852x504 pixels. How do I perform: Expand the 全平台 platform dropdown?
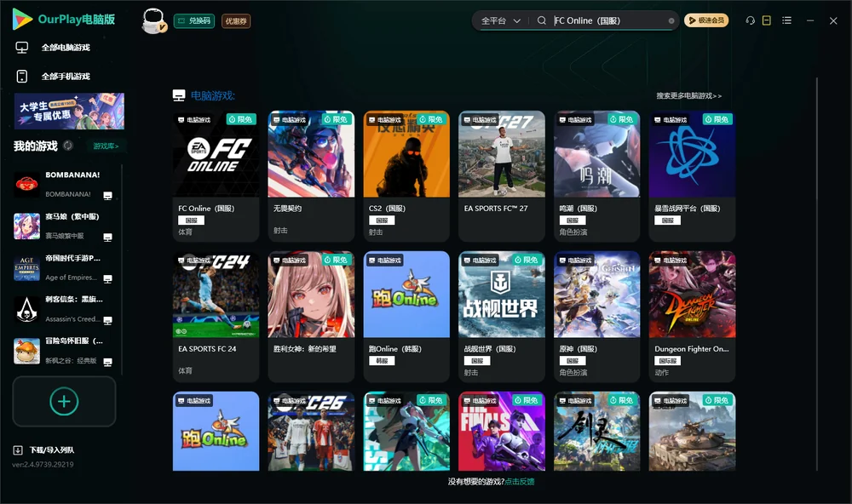pyautogui.click(x=500, y=20)
